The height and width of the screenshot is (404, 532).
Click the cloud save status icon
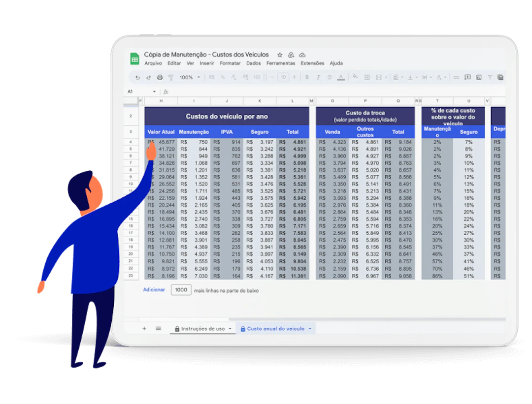point(302,55)
